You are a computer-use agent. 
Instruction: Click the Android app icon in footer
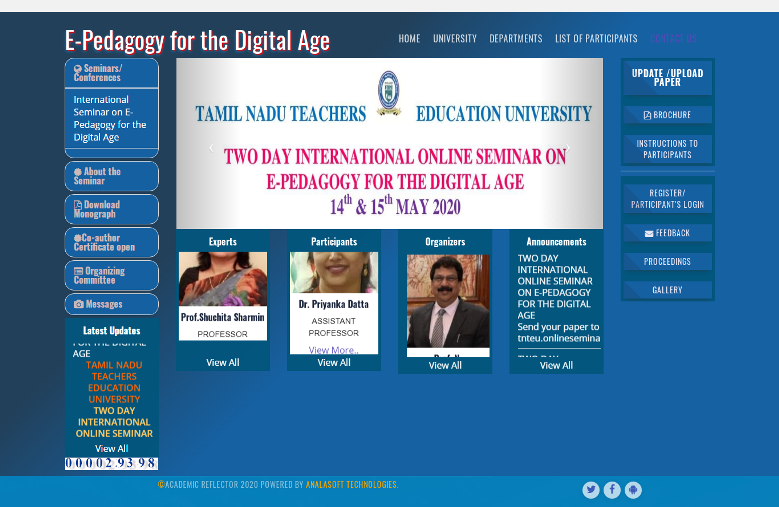[633, 490]
